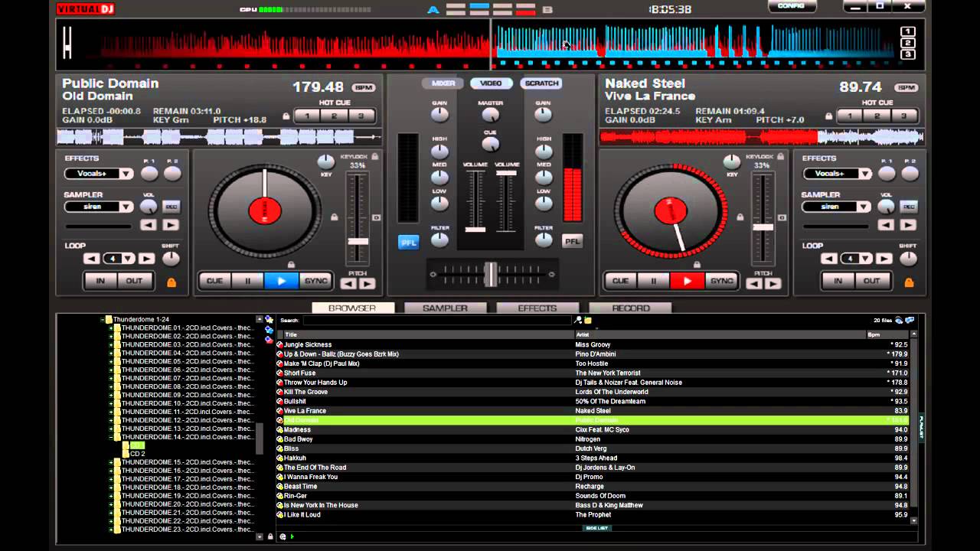Click the right channel HIGH EQ knob
This screenshot has width=980, height=551.
[x=544, y=152]
